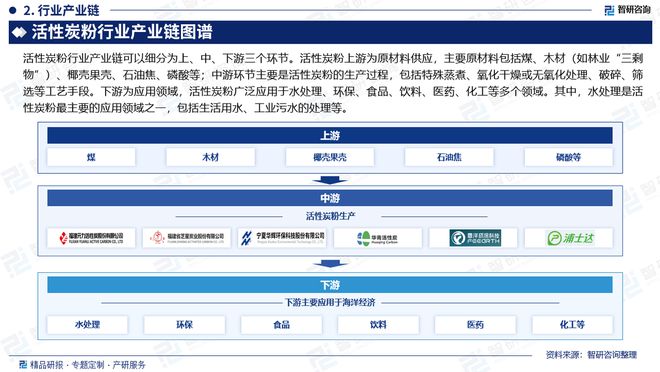Screen dimensions: 660x372
Task: Click the 福建元力活性炭 company logo
Action: [x=91, y=238]
